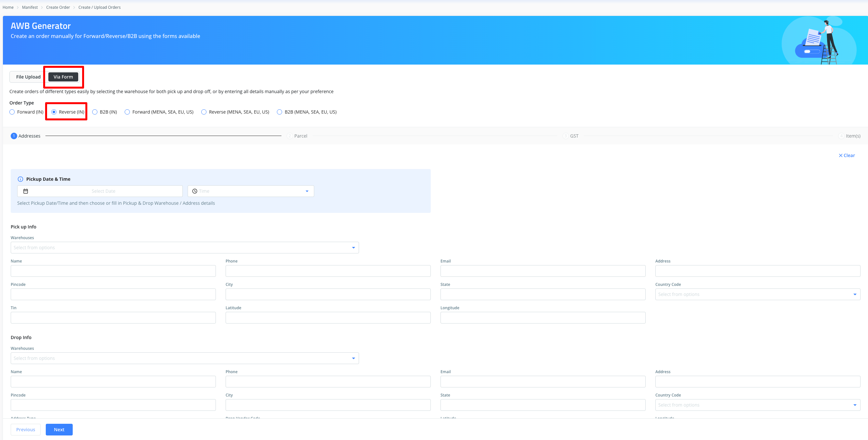This screenshot has height=440, width=868.
Task: Click the X icon next to Clear
Action: pos(840,155)
